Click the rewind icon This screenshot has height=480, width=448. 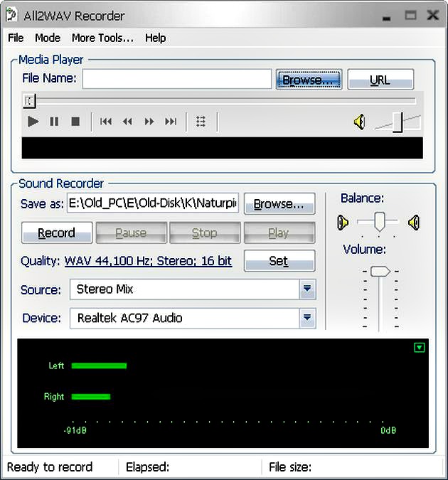point(127,122)
